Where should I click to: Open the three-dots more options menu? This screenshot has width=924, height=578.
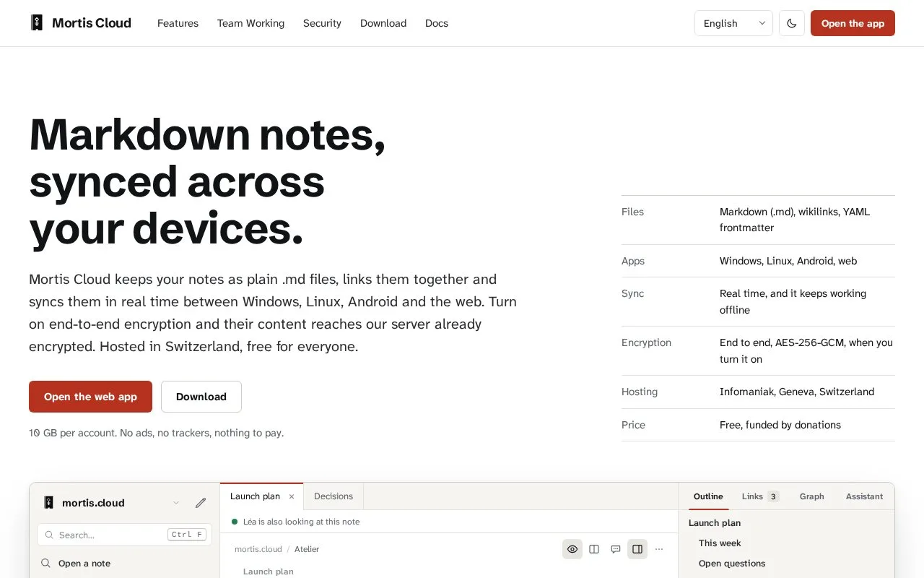point(659,549)
